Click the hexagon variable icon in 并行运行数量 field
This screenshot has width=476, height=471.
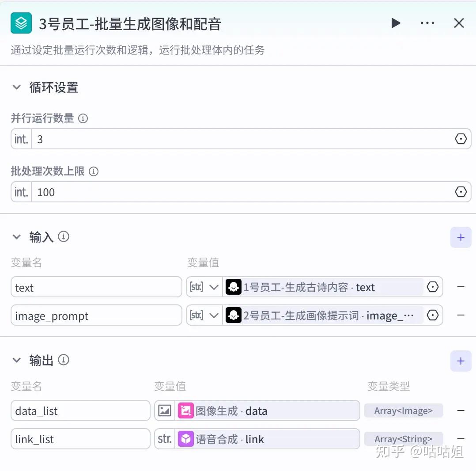tap(461, 139)
